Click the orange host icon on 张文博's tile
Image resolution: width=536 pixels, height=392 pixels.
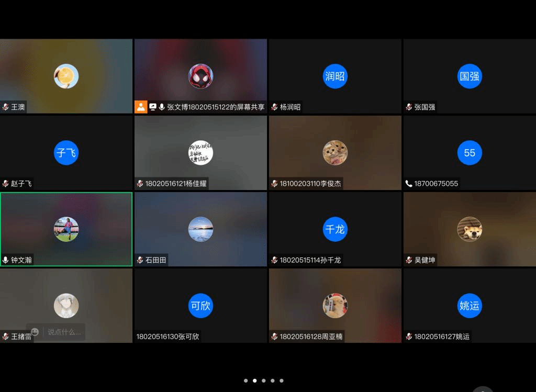[141, 107]
